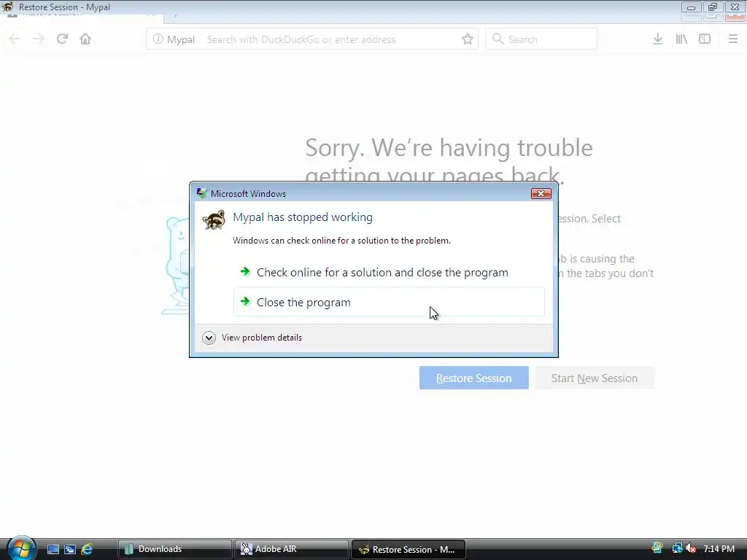The height and width of the screenshot is (560, 747).
Task: Toggle the sidebar icon in toolbar
Action: (x=705, y=39)
